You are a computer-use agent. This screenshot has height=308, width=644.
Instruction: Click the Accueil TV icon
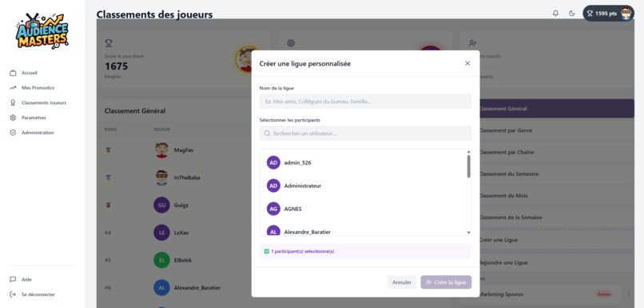pos(13,73)
